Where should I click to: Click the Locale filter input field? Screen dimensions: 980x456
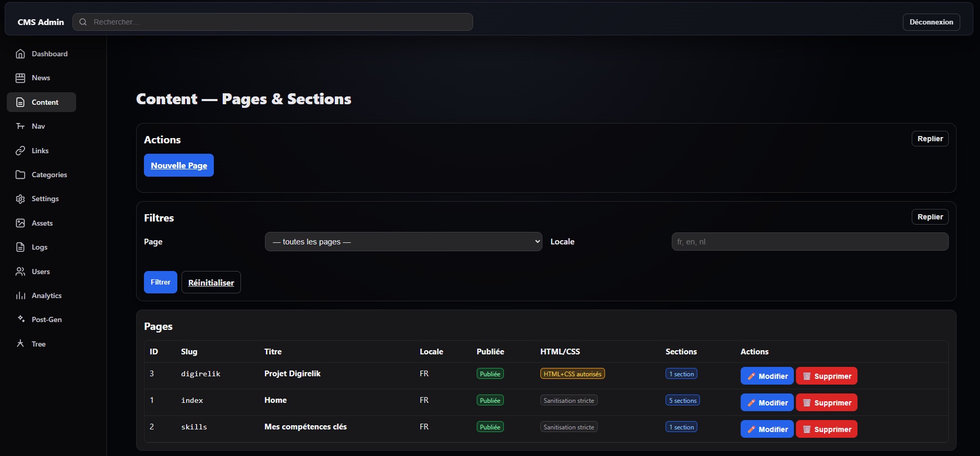tap(809, 242)
